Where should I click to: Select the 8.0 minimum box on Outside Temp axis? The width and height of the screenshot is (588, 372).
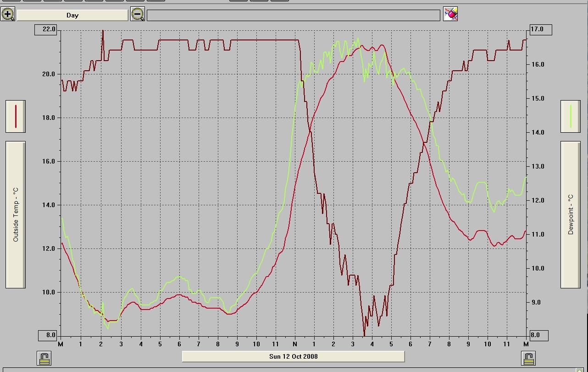tap(48, 335)
